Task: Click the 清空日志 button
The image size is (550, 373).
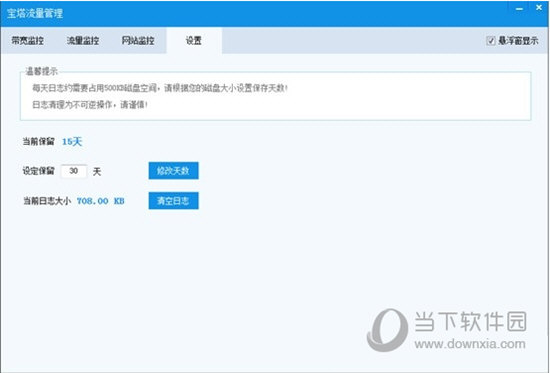Action: click(173, 201)
